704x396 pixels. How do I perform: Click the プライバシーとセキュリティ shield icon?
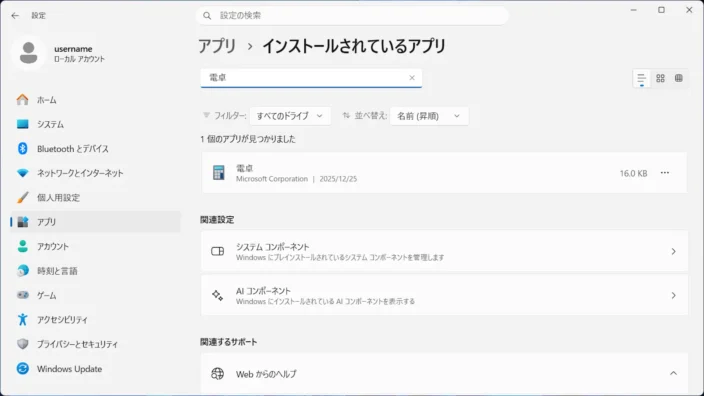click(22, 344)
